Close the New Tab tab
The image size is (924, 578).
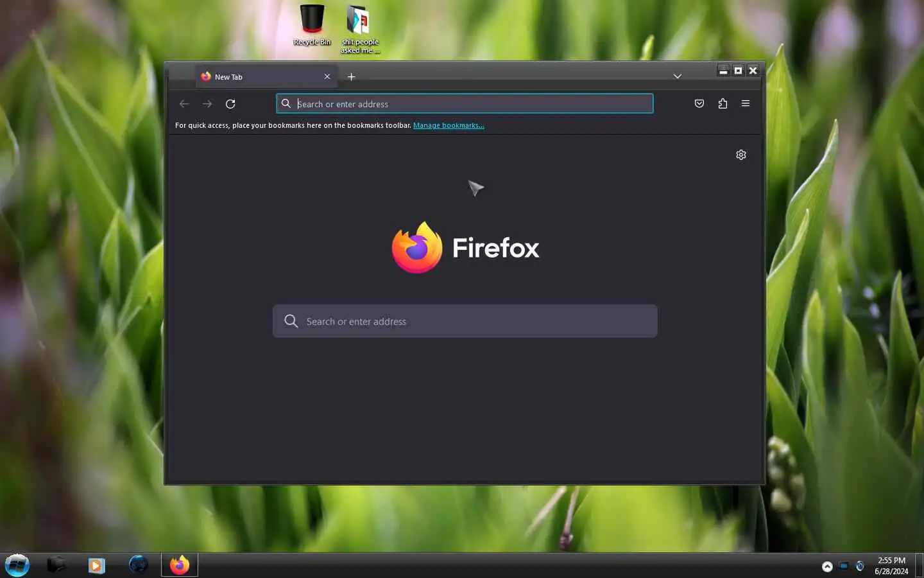coord(327,76)
